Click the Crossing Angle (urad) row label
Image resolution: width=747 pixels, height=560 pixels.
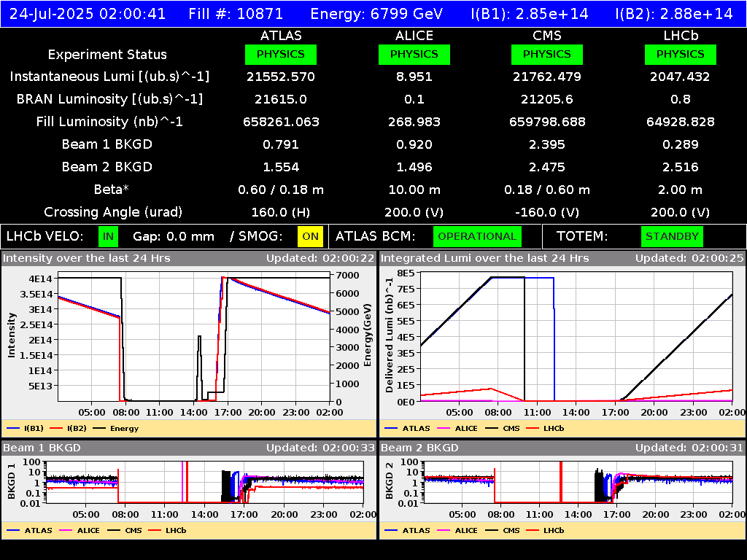(113, 212)
